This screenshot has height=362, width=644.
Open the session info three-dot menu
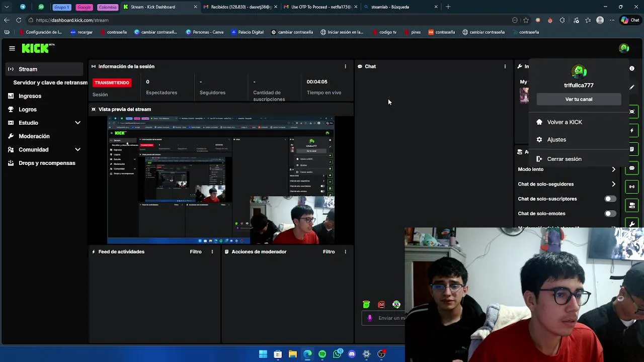[x=345, y=66]
